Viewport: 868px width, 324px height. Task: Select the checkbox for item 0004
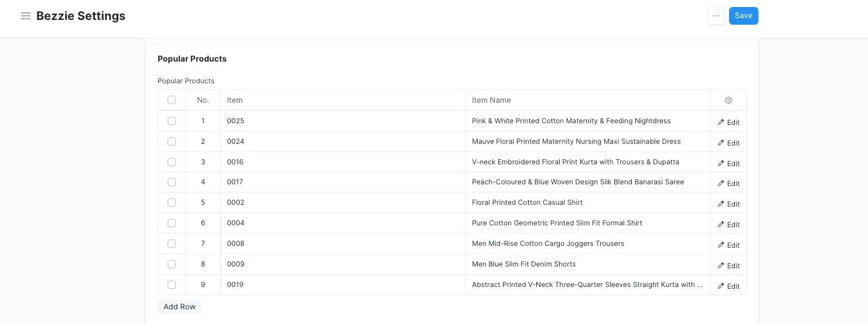point(172,223)
